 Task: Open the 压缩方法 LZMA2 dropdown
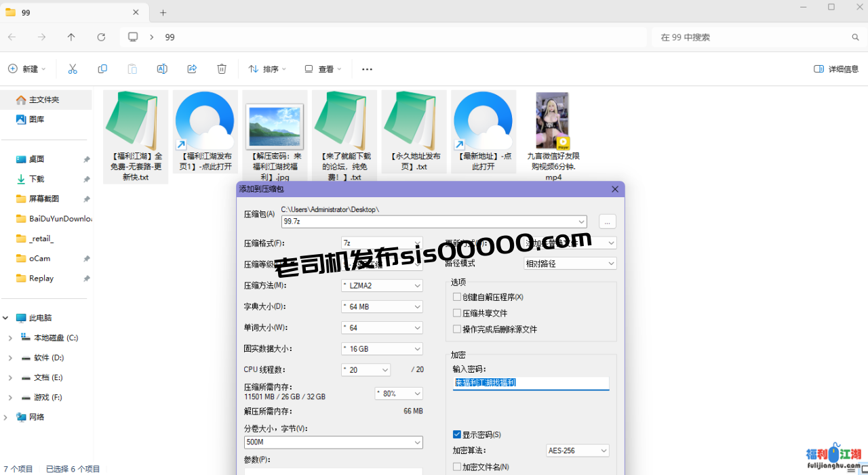coord(382,286)
